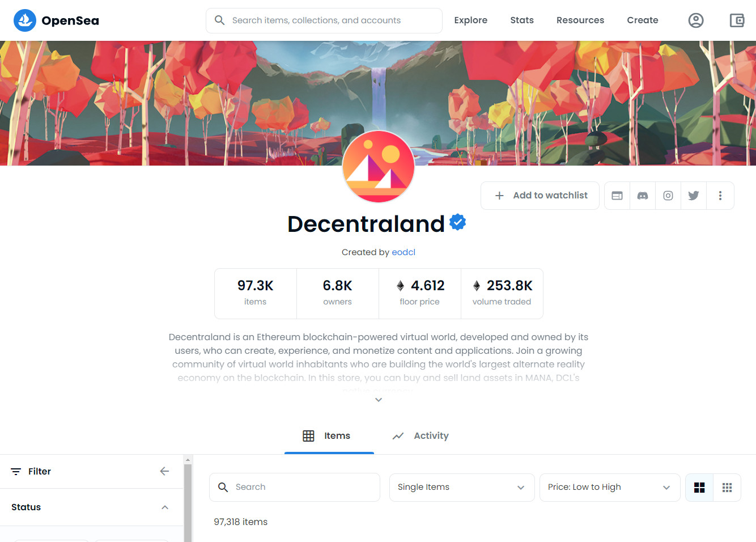756x542 pixels.
Task: Switch to large grid view
Action: point(699,488)
